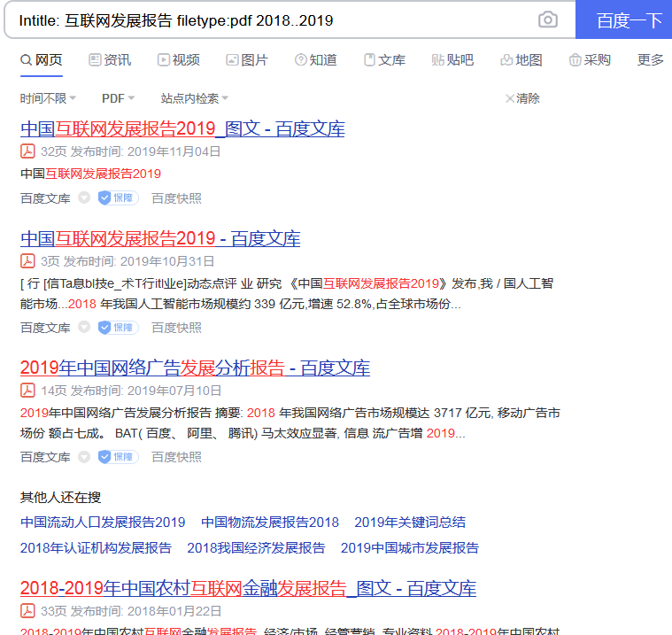Click the 保障 shield badge on first result
Screen dimensions: 672x635
pos(119,198)
